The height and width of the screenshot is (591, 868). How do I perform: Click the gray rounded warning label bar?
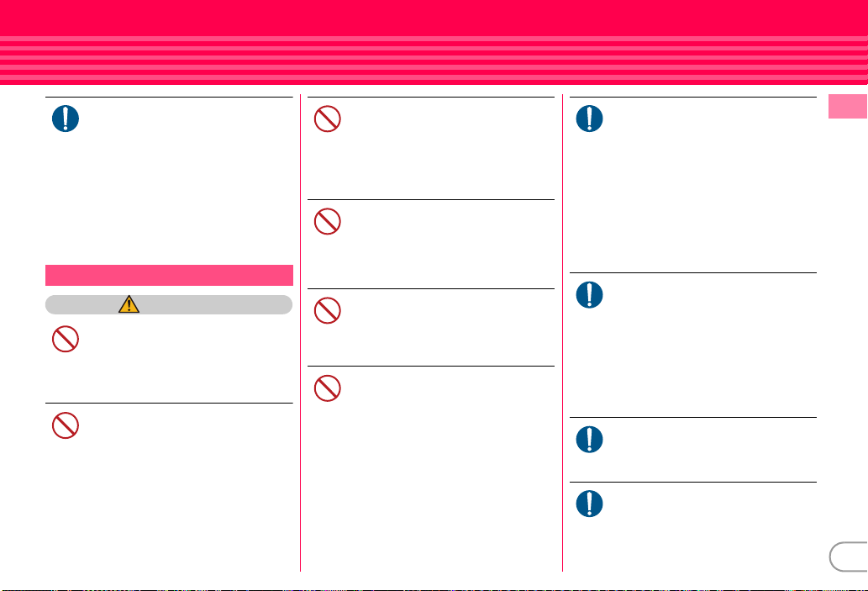tap(169, 304)
